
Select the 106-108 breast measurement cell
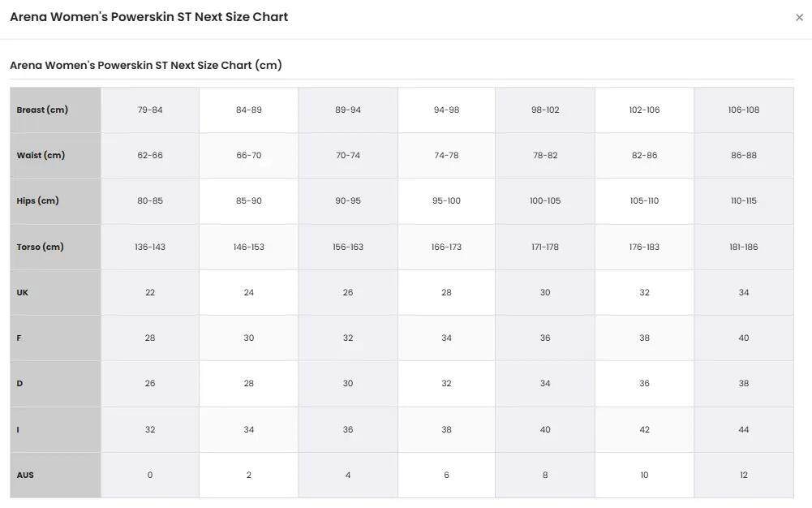[x=744, y=110]
